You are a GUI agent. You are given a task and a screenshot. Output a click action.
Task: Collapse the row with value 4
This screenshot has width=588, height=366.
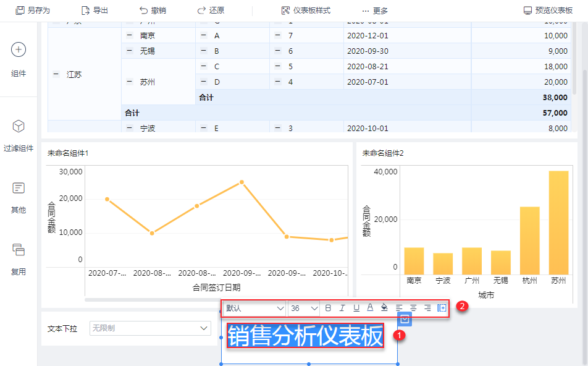coord(278,82)
